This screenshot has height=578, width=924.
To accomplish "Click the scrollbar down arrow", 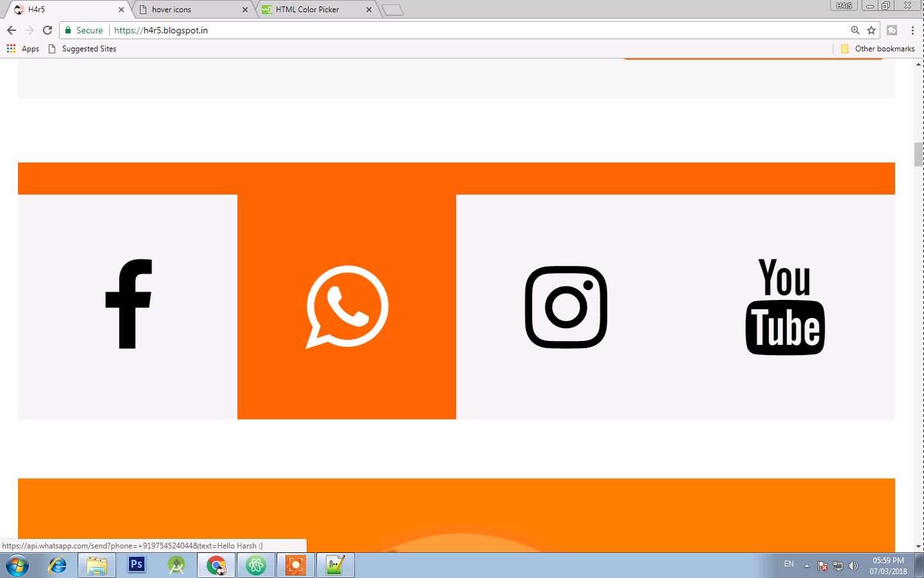I will tap(919, 547).
